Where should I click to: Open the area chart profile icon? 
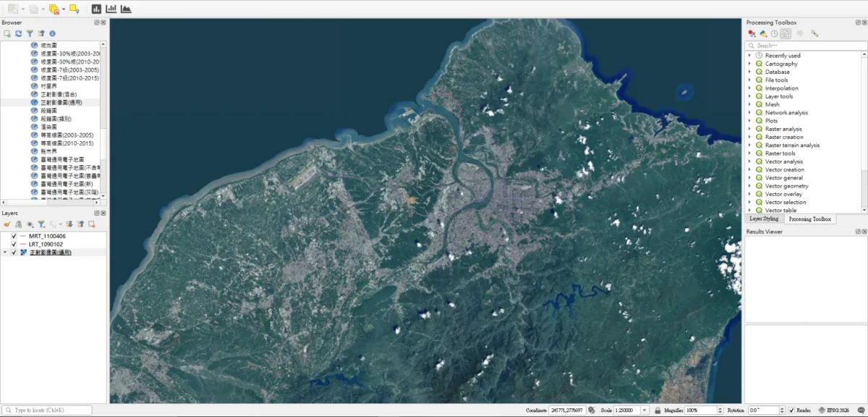click(x=126, y=9)
